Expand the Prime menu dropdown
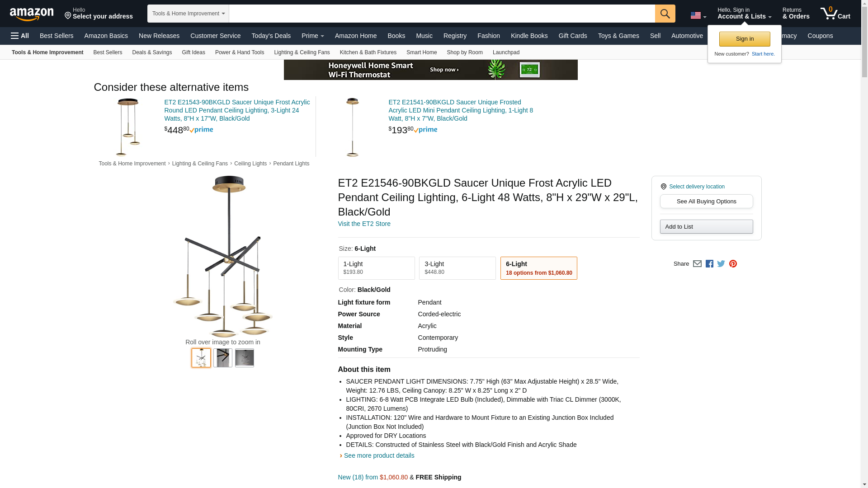Viewport: 868px width, 488px height. click(312, 36)
